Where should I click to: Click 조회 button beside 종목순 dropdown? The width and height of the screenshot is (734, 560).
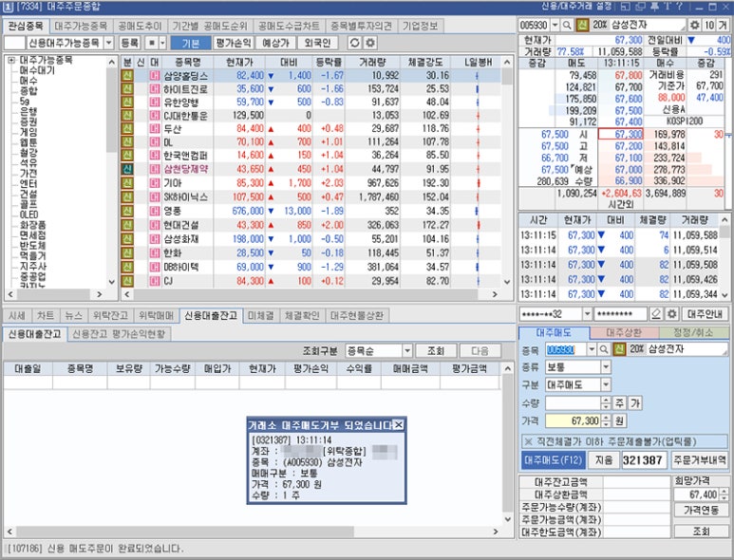pyautogui.click(x=435, y=350)
